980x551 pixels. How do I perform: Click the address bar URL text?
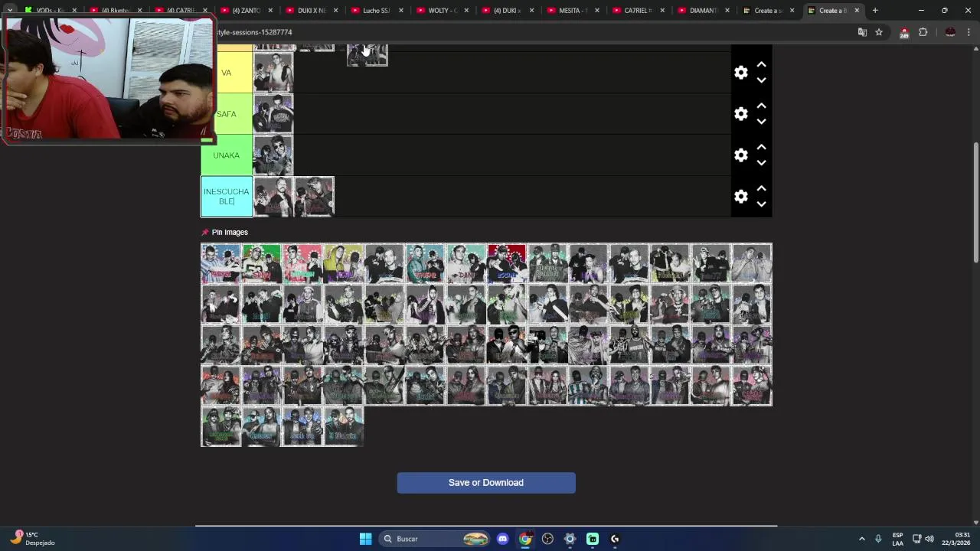click(x=254, y=32)
